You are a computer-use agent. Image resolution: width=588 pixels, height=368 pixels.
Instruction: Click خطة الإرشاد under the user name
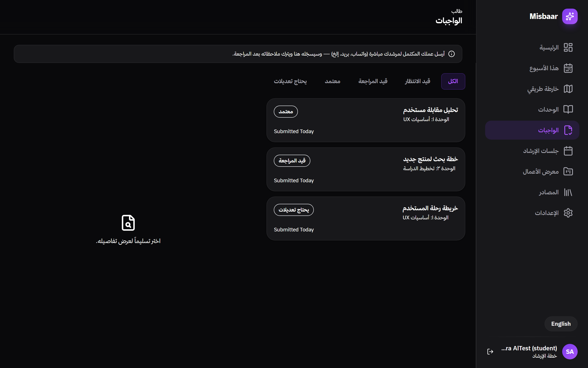pyautogui.click(x=545, y=356)
